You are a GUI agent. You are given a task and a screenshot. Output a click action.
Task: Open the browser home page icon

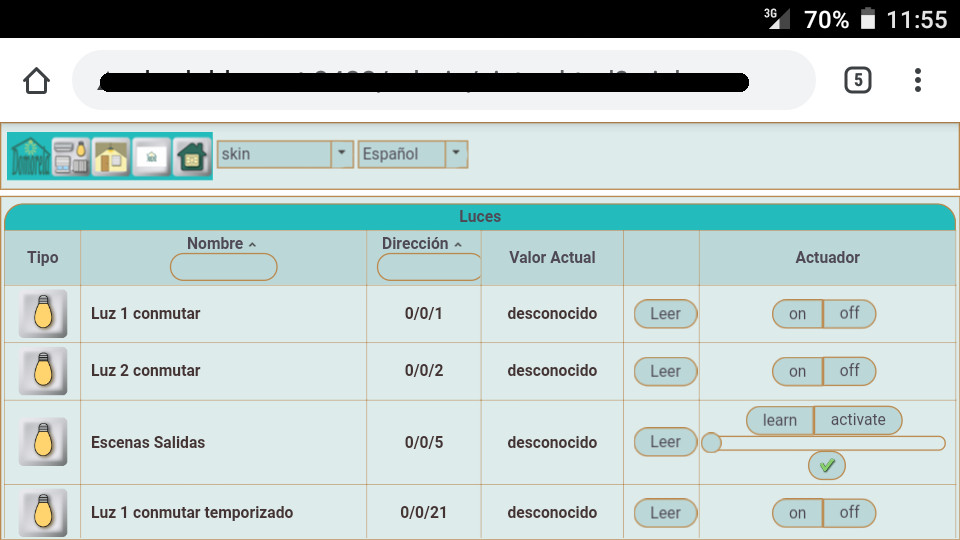[x=36, y=80]
